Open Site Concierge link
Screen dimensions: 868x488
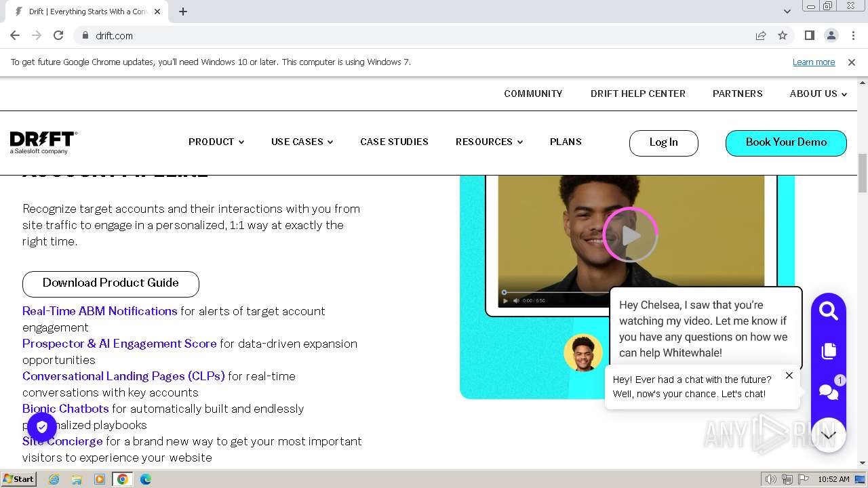pos(62,441)
